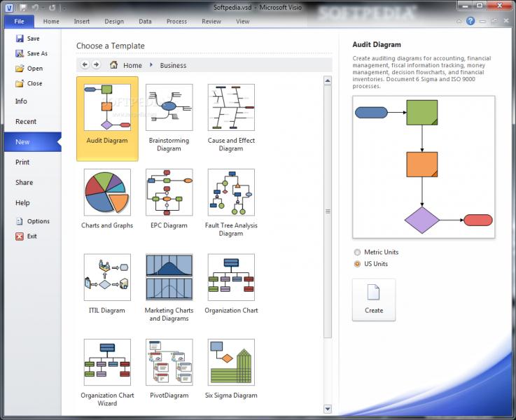Viewport: 516px width, 420px height.
Task: Open the Insert ribbon tab
Action: [x=82, y=22]
